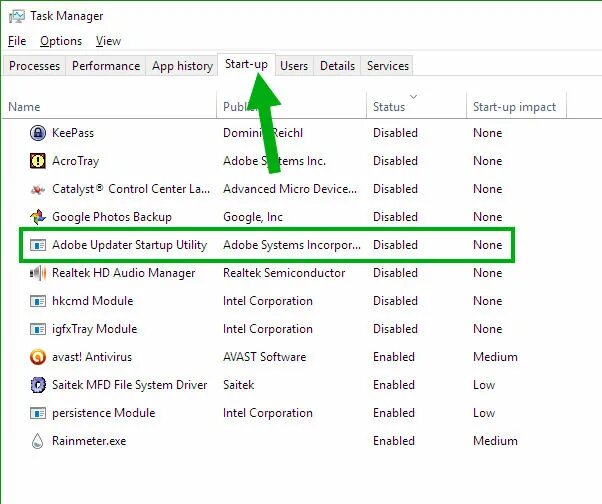Sort by the Start-up impact column header

click(x=516, y=106)
